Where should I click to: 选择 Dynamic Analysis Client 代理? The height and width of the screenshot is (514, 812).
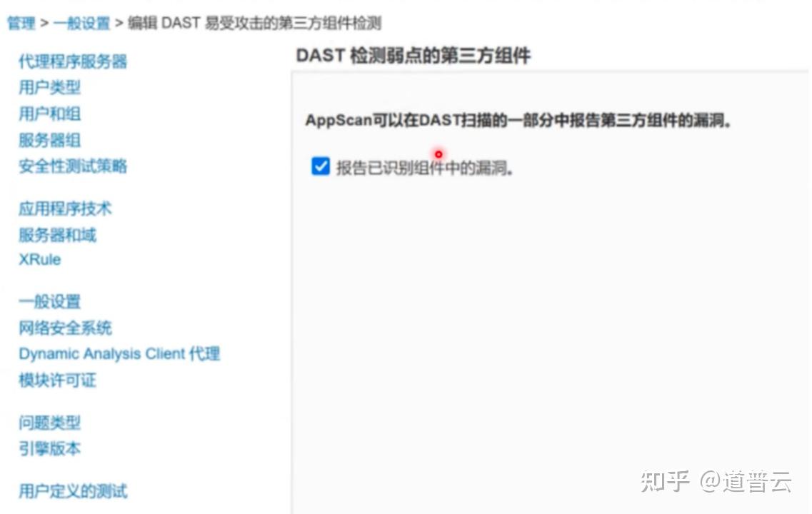coord(119,353)
